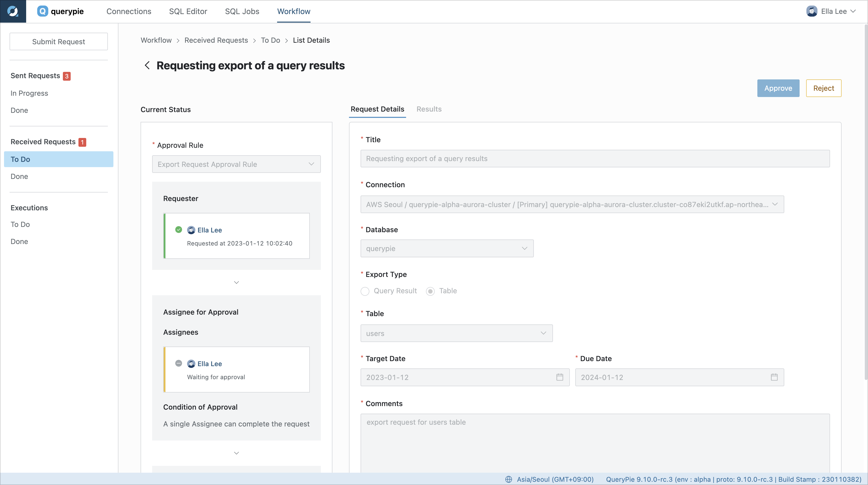Open assignee Ella Lee name link
Screen dimensions: 868x485
pyautogui.click(x=210, y=364)
